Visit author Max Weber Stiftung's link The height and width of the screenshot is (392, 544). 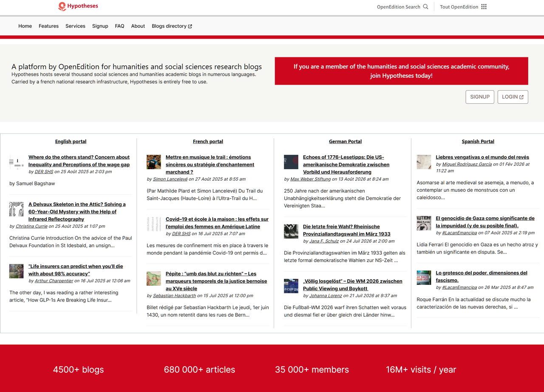pyautogui.click(x=310, y=179)
